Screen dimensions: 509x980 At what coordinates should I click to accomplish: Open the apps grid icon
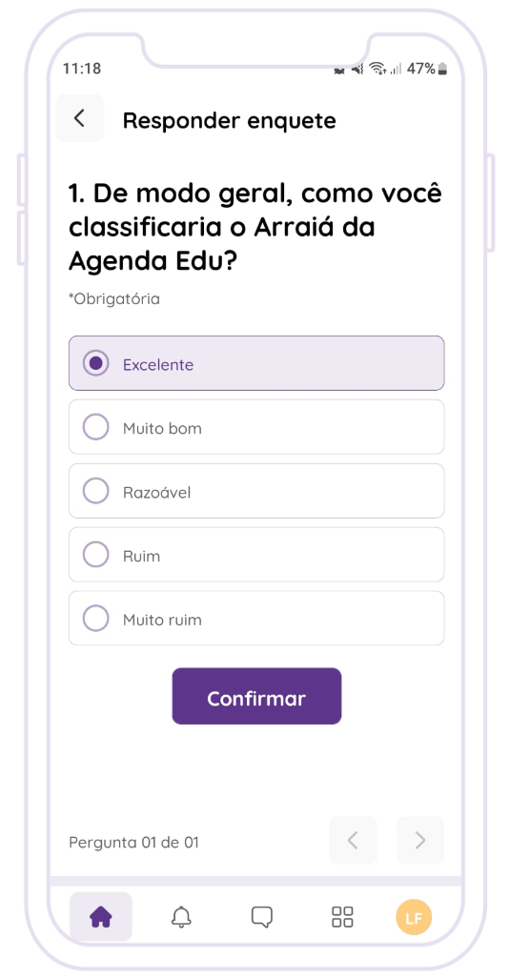[342, 917]
